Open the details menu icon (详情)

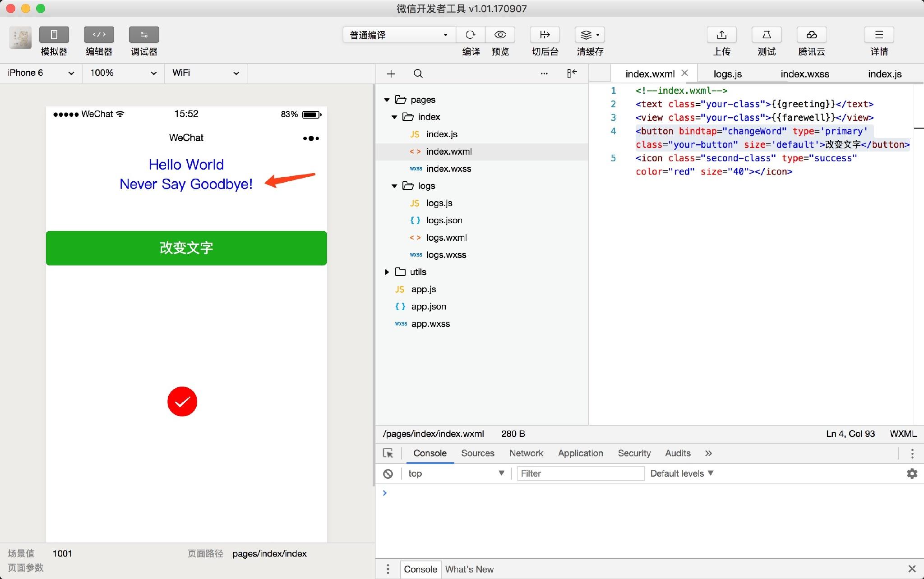pos(879,35)
